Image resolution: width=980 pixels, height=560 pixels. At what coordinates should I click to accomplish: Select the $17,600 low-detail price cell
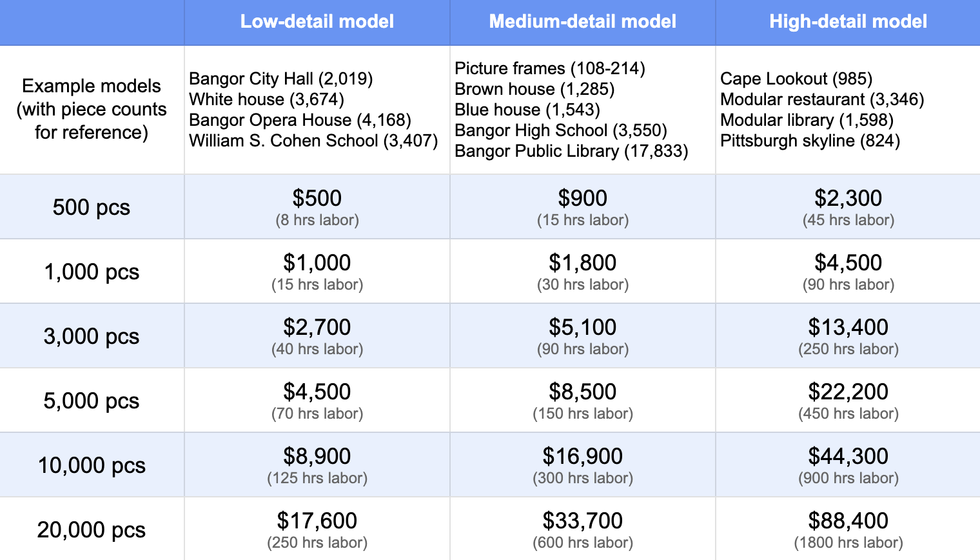click(317, 530)
